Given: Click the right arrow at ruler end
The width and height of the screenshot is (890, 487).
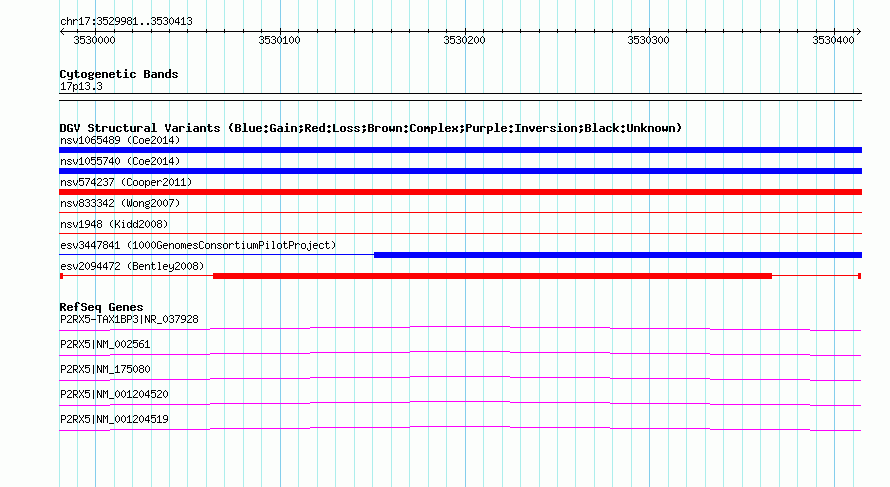Looking at the screenshot, I should pos(858,32).
